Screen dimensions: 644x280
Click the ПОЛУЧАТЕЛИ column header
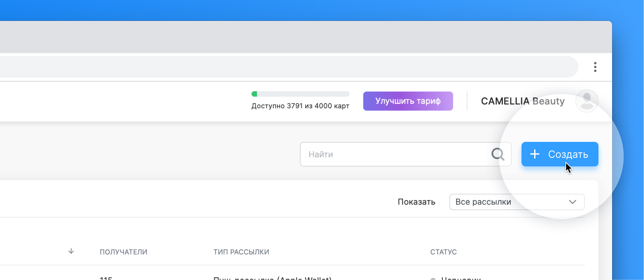coord(124,252)
